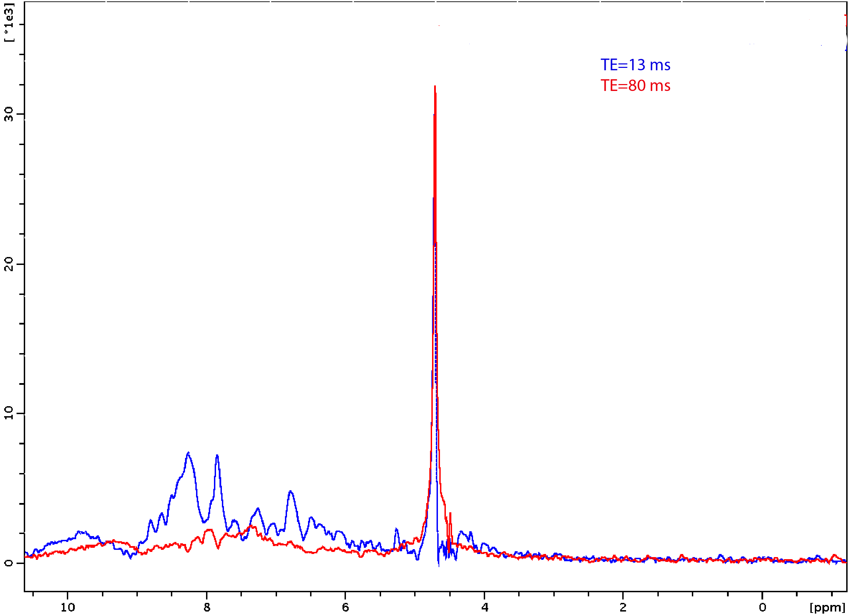Click the y-axis tick label 10
Viewport: 850px width, 616px height.
click(8, 413)
